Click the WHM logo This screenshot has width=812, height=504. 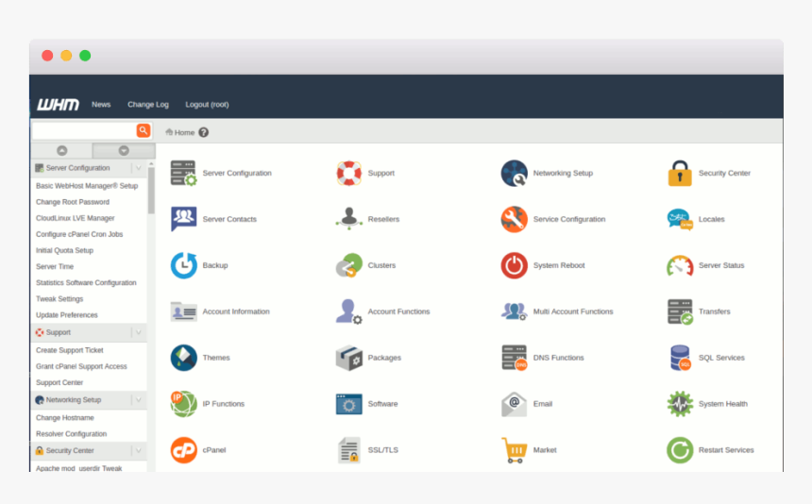[x=58, y=105]
